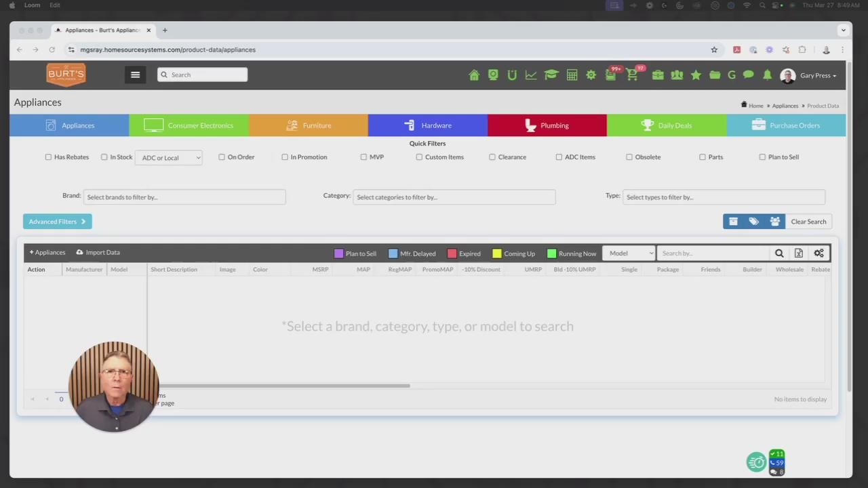The height and width of the screenshot is (488, 868).
Task: Open the briefcase icon in header
Action: click(x=658, y=75)
